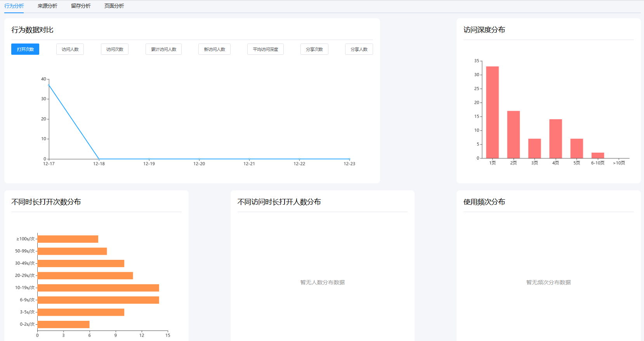The height and width of the screenshot is (341, 644).
Task: Click the 6-10页 bar in the depth chart
Action: coord(597,155)
